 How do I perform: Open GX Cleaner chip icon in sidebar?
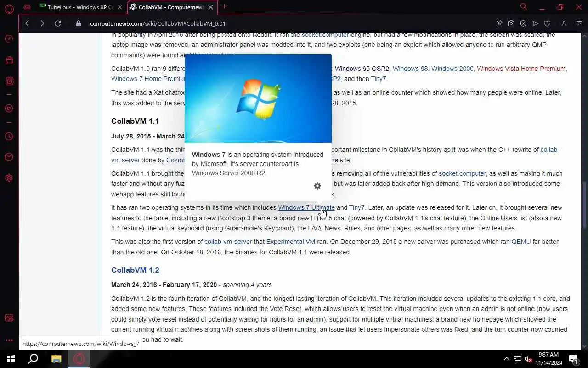point(9,81)
